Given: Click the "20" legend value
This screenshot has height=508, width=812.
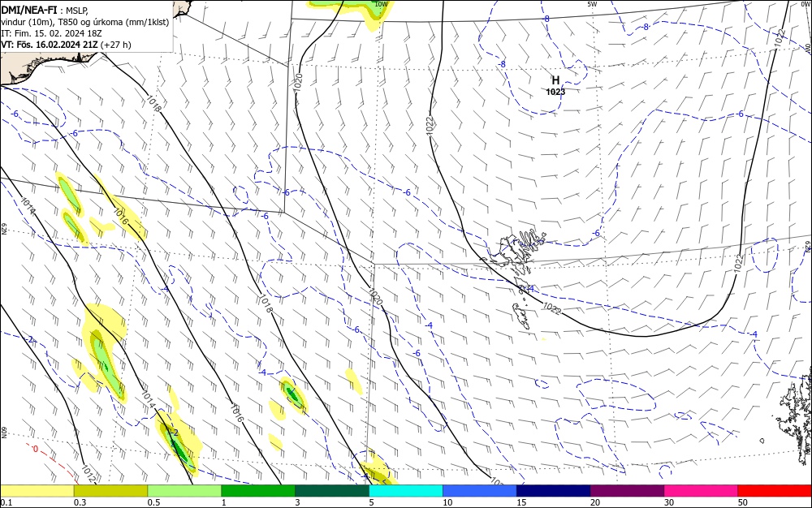Looking at the screenshot, I should (x=595, y=502).
